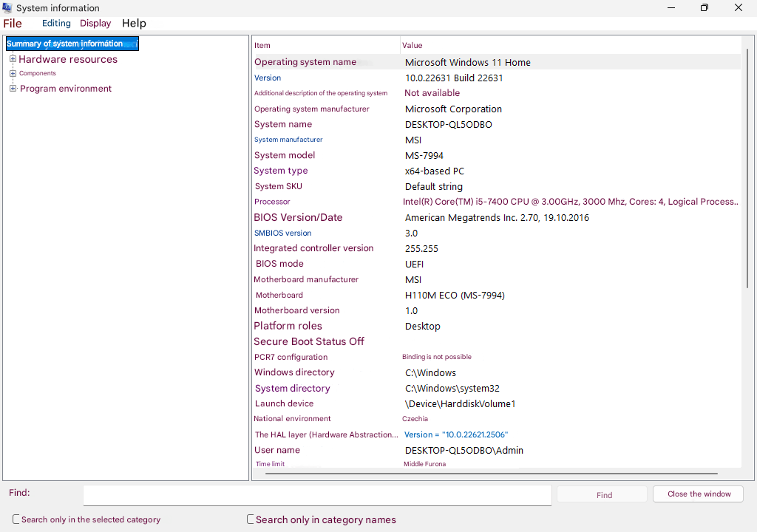Click the \Device\HarddiskVolume1 value
757x532 pixels.
(460, 404)
